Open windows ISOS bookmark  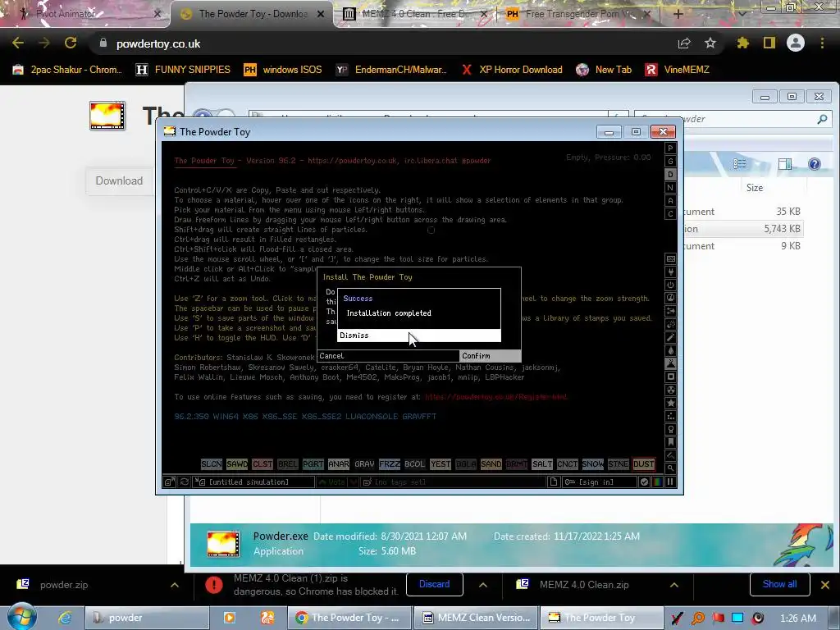(283, 70)
